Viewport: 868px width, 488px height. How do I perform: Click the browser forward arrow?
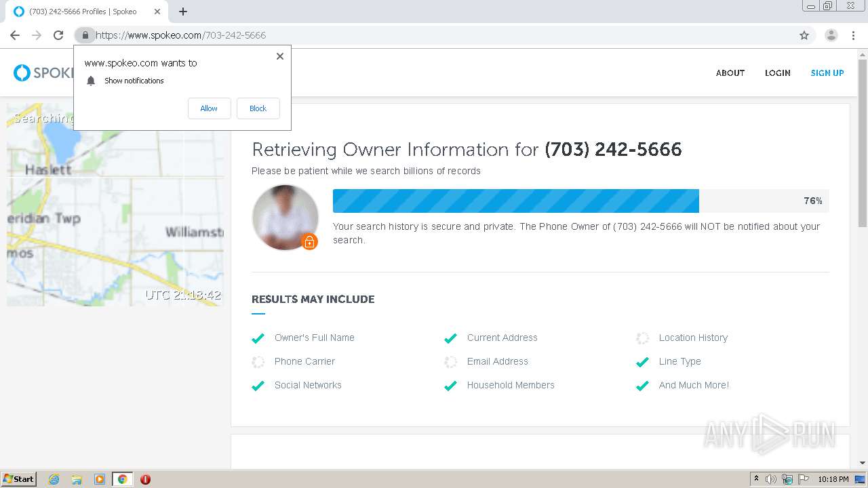pyautogui.click(x=37, y=35)
